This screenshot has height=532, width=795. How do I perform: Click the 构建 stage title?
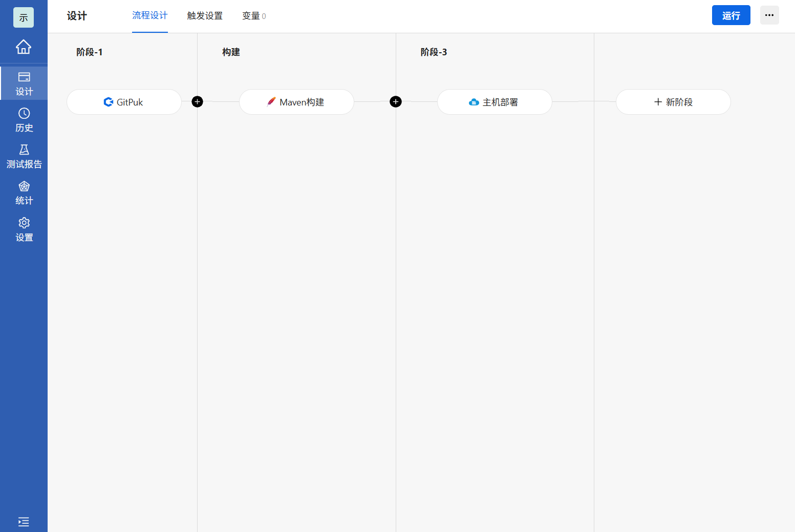(231, 52)
